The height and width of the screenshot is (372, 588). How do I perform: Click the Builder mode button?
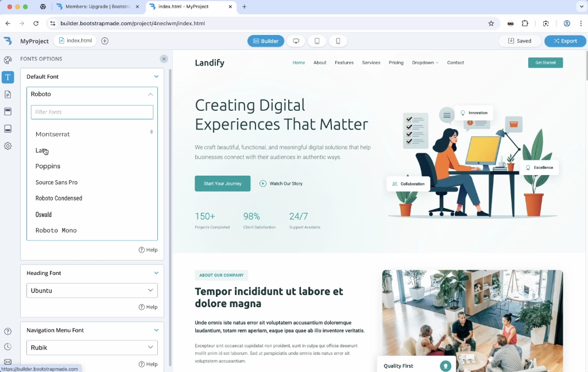pos(265,41)
